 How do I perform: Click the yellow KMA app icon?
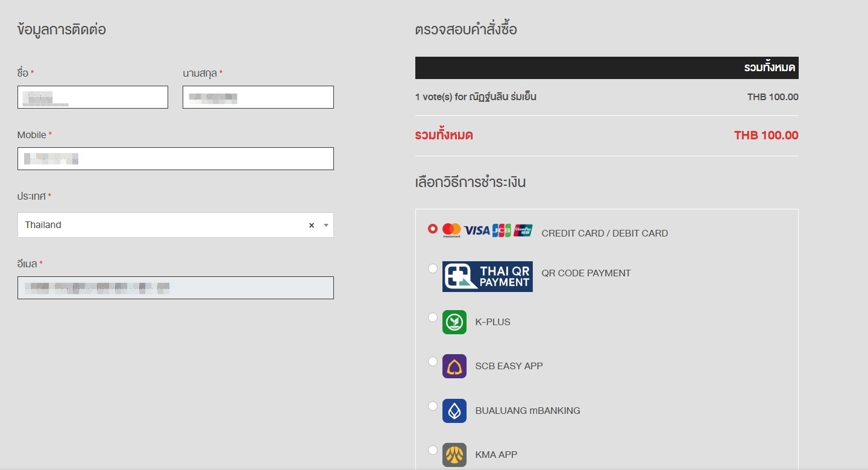click(x=454, y=455)
